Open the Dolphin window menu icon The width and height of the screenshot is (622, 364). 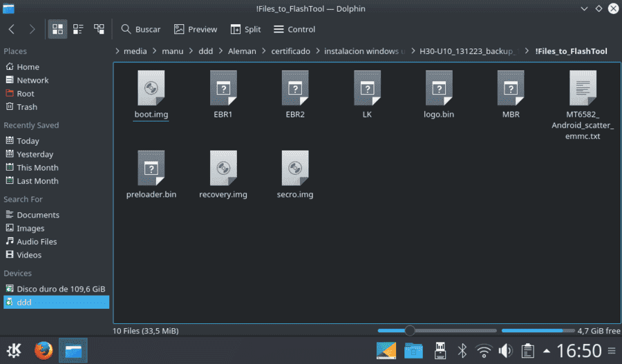[8, 8]
